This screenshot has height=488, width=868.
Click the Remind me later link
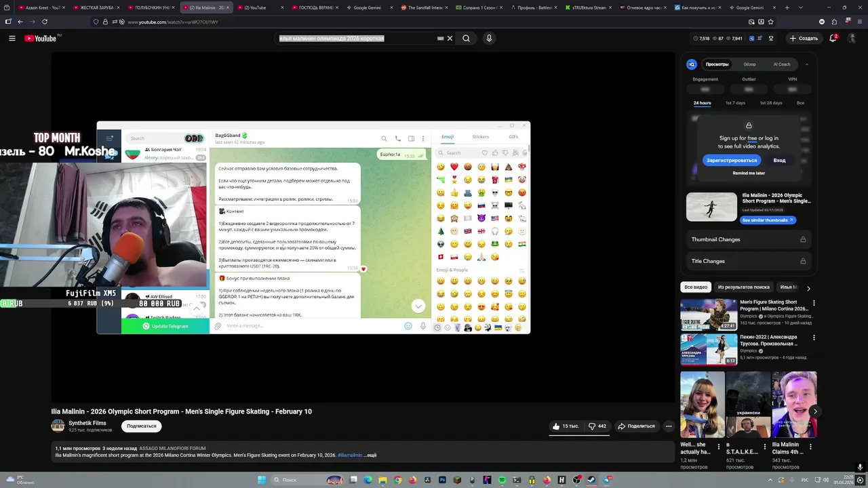pos(749,174)
